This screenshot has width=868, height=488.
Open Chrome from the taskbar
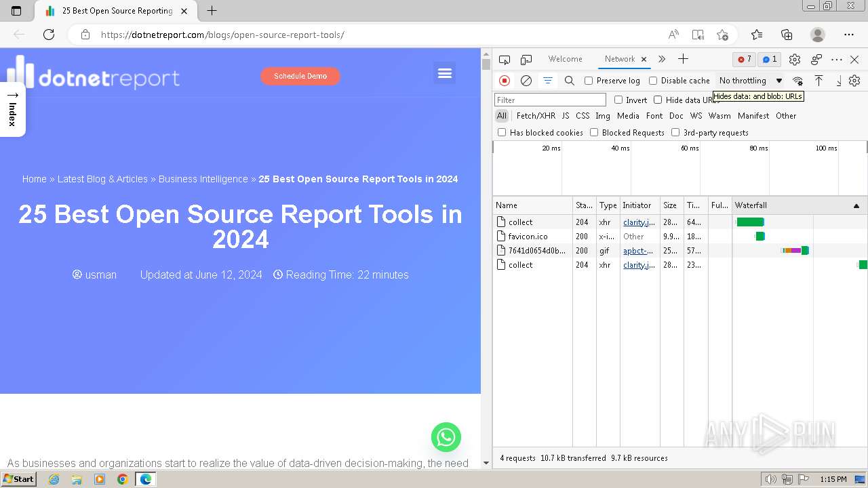click(x=122, y=479)
